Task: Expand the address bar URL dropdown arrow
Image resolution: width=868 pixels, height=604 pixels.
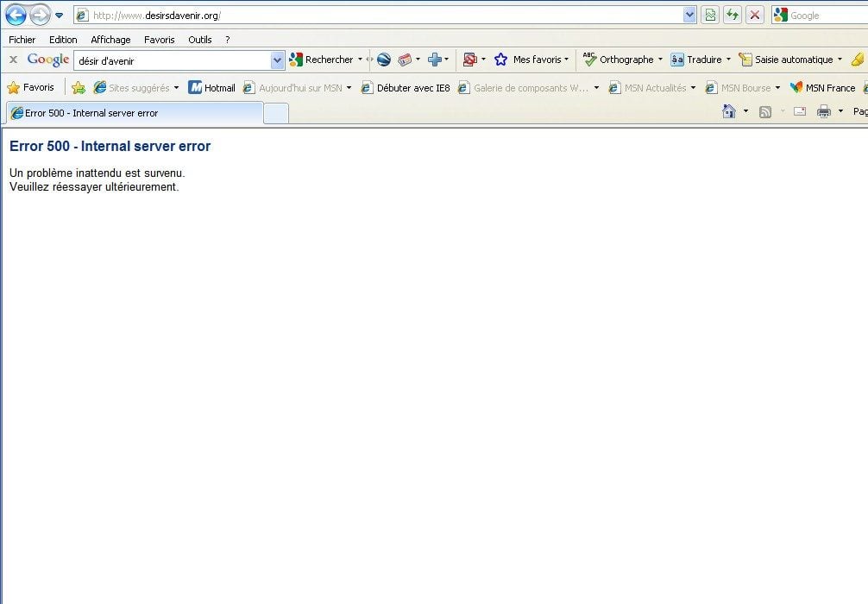Action: [689, 15]
